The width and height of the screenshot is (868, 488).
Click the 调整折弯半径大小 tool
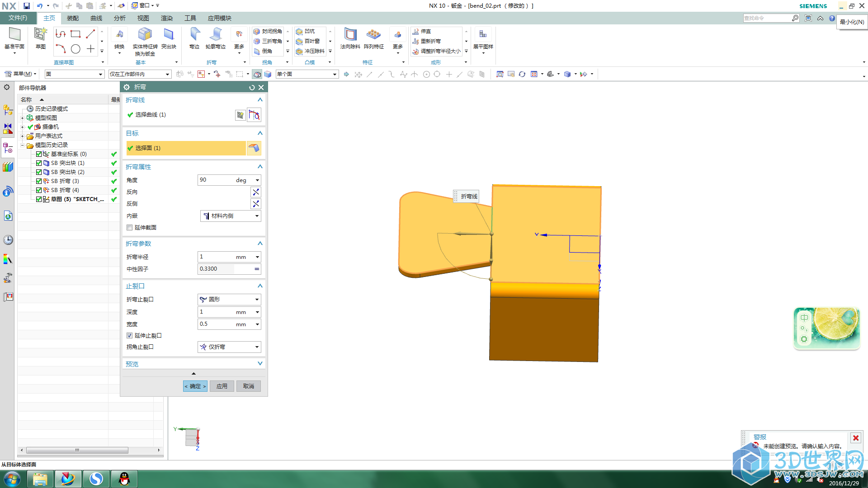436,51
